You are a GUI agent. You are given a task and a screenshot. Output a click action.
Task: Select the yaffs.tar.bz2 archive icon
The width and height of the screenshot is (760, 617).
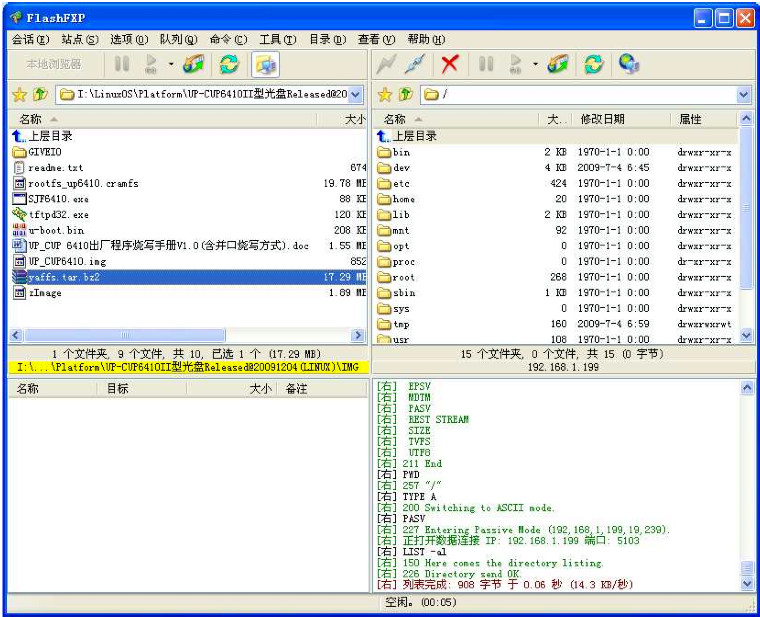click(x=19, y=277)
